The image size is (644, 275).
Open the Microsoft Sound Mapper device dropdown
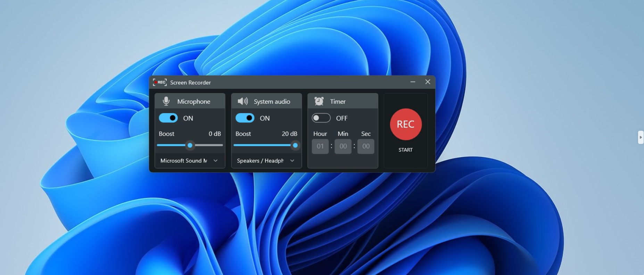190,161
